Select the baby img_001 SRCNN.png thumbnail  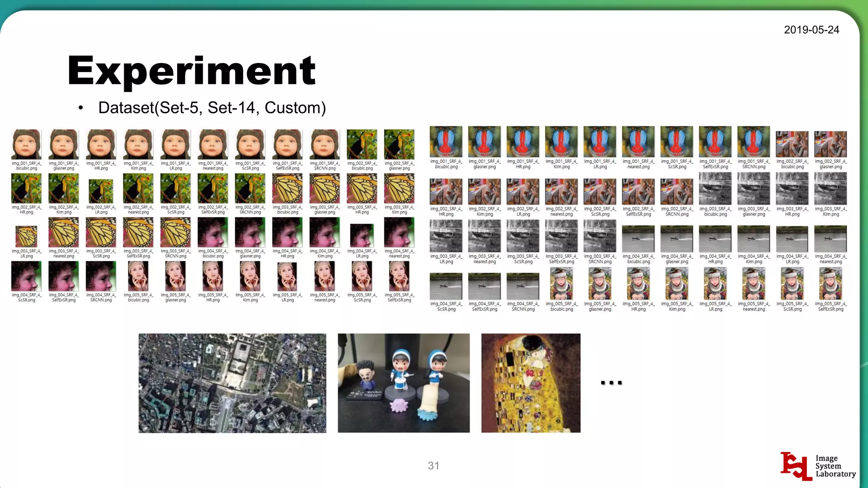click(325, 145)
